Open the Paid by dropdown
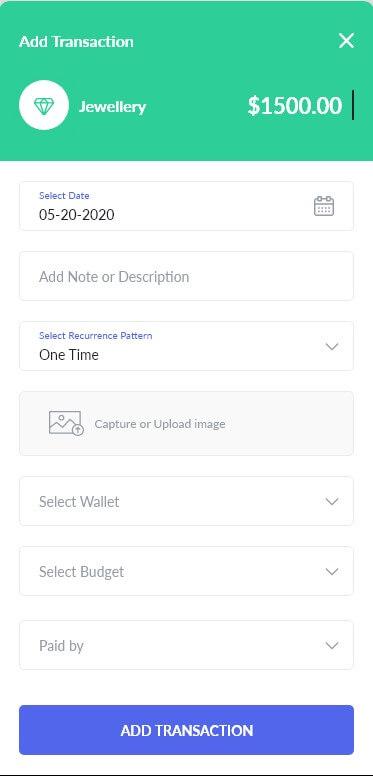Screen dimensions: 373x776 click(x=186, y=645)
